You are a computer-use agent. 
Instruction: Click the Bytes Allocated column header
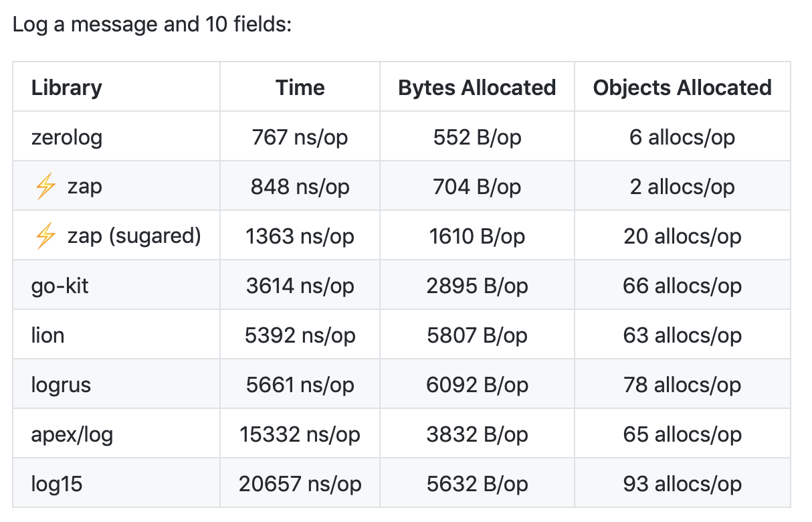tap(477, 88)
